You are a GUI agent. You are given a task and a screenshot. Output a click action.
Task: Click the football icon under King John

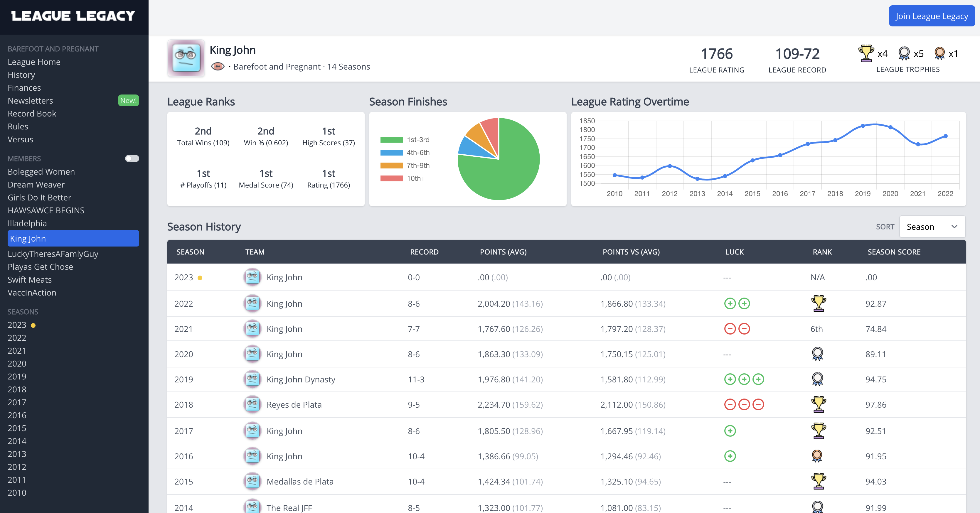click(218, 67)
